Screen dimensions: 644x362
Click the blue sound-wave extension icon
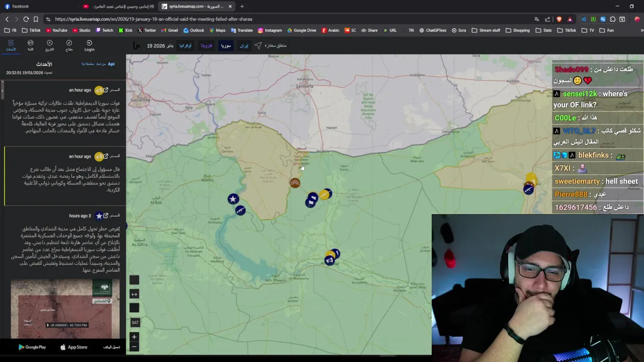point(584,19)
